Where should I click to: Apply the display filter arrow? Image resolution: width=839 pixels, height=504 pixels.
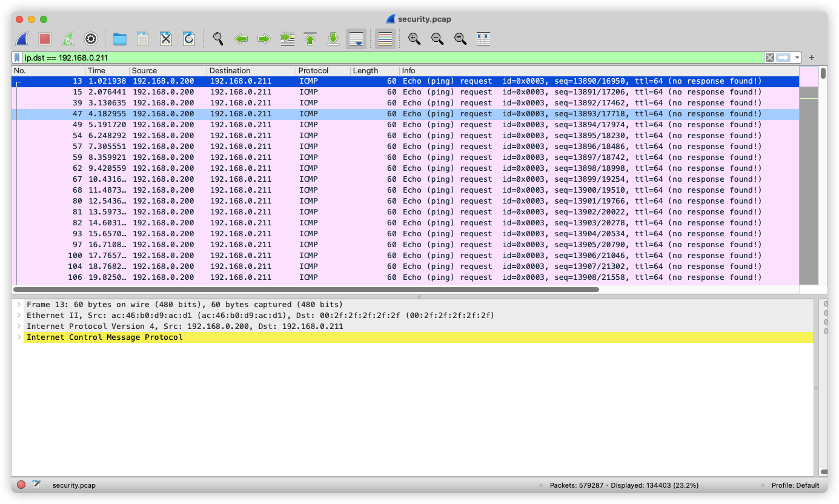point(783,58)
